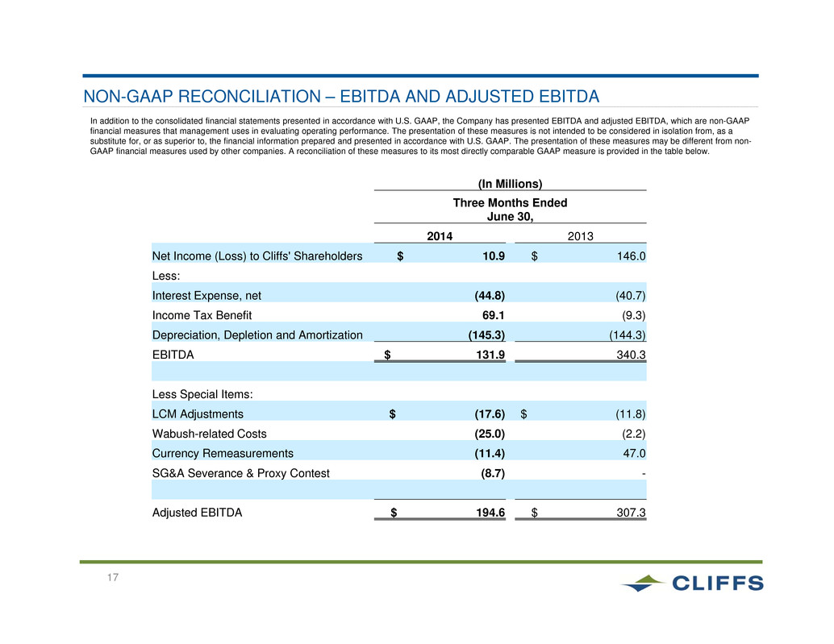Click the '(In Millions)' header
Screen dimensions: 834x644
(510, 184)
